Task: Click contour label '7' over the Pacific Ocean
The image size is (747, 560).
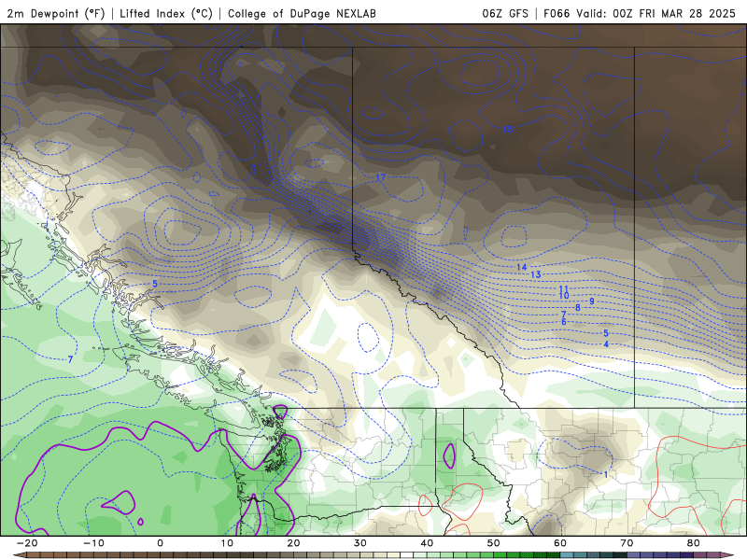Action: (x=70, y=359)
